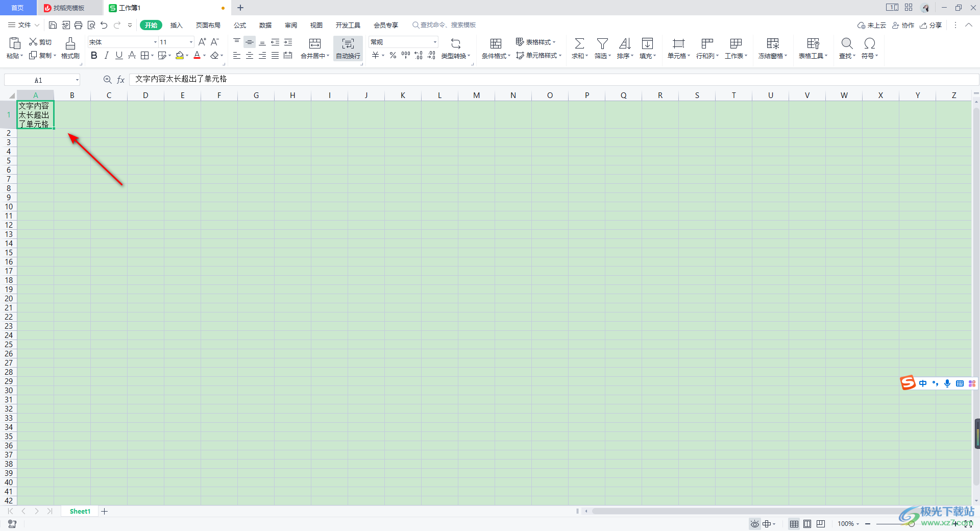Viewport: 980px width, 531px height.
Task: Click the Type Conversion icon
Action: point(456,43)
